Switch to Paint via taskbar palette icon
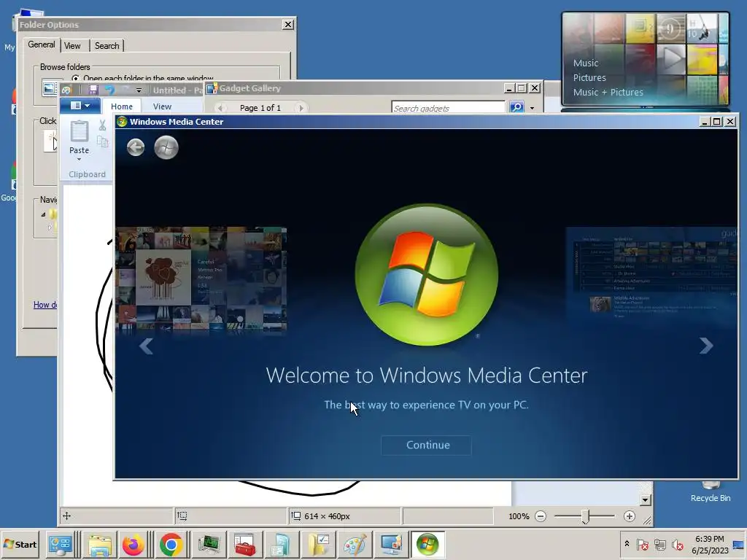Image resolution: width=747 pixels, height=560 pixels. (x=355, y=545)
